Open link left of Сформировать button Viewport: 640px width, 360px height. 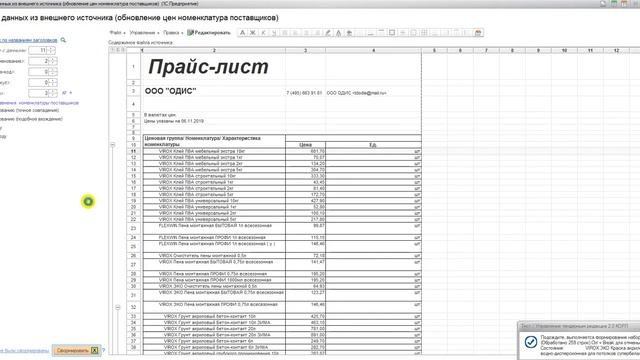24,351
